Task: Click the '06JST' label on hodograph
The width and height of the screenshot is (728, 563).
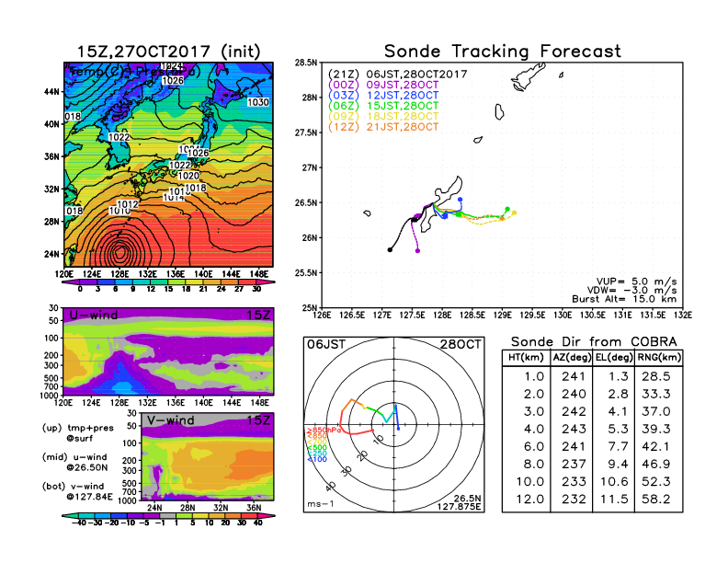Action: coord(326,344)
